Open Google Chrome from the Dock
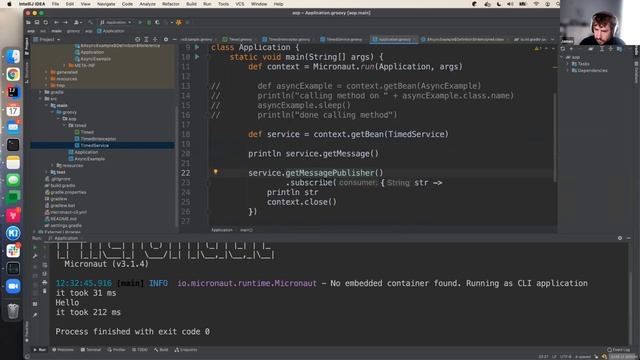 [x=13, y=74]
